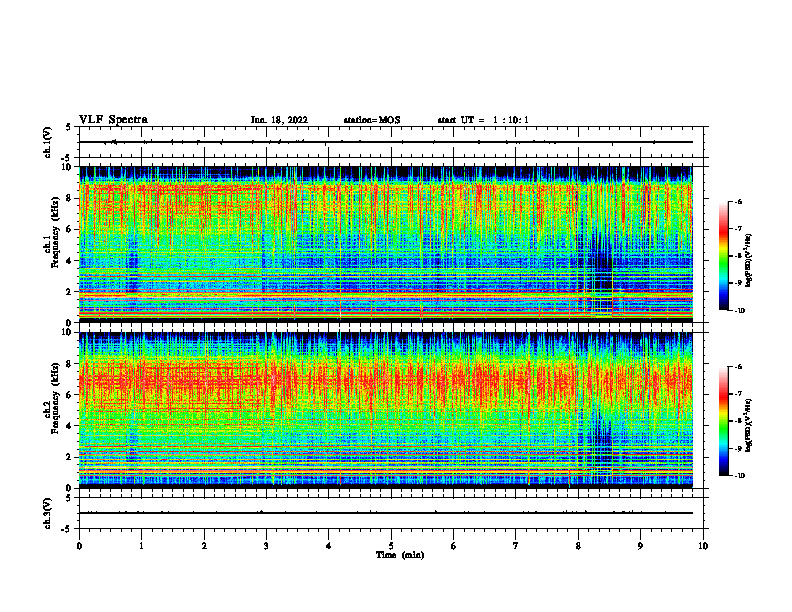Click time axis tick label '7' (min)

coord(516,546)
